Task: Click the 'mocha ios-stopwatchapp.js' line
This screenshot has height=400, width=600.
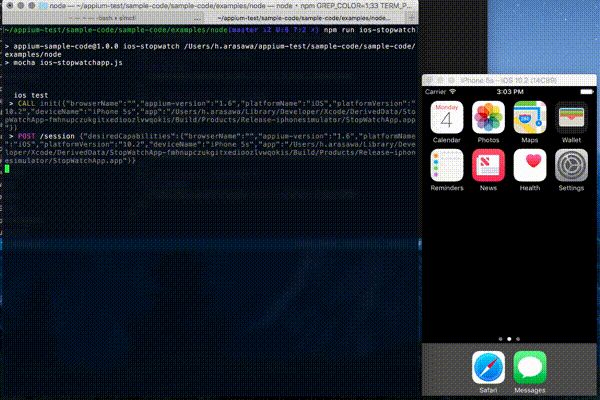Action: point(68,62)
